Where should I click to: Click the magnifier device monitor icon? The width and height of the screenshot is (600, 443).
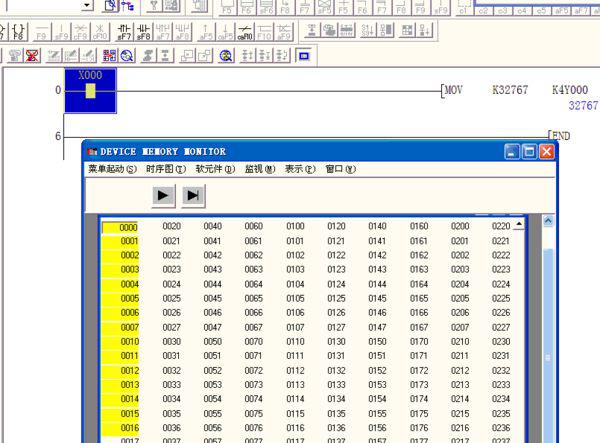click(x=127, y=56)
